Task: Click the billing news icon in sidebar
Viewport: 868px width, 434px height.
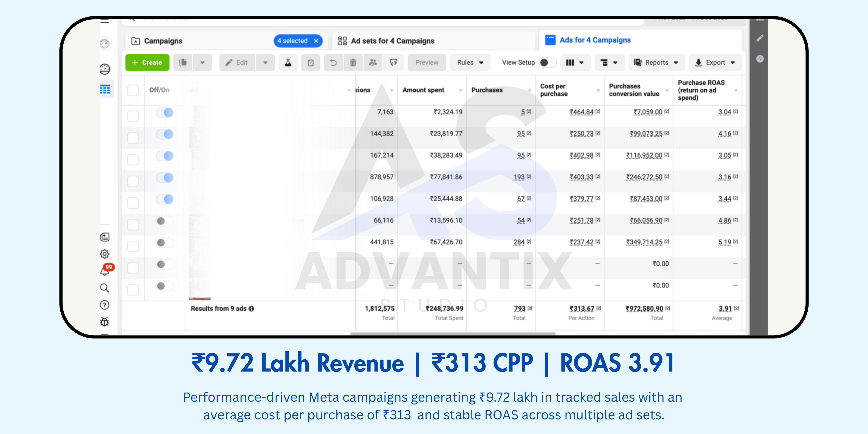Action: point(105,237)
